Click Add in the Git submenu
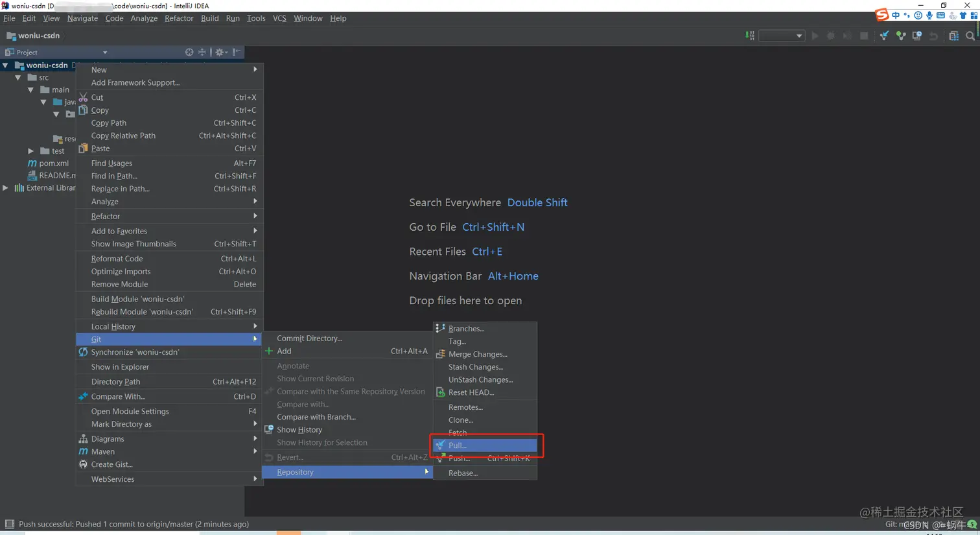Viewport: 980px width, 535px height. tap(347, 351)
